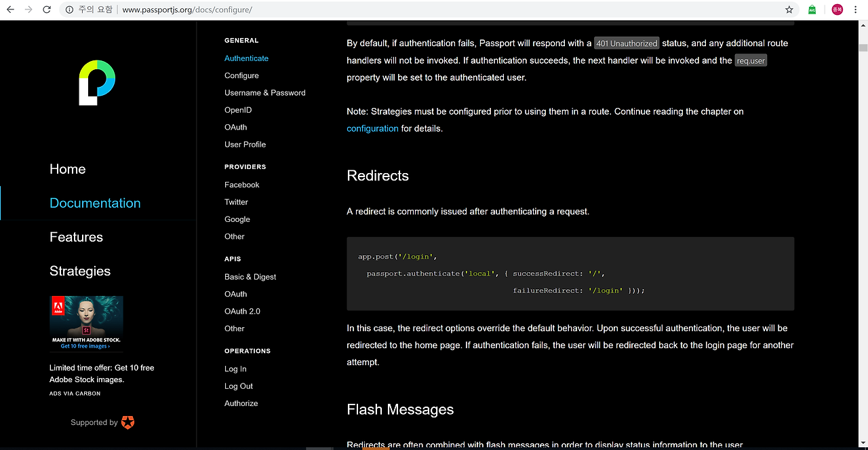Open the Google provider docs
Viewport: 868px width, 450px height.
(x=237, y=219)
